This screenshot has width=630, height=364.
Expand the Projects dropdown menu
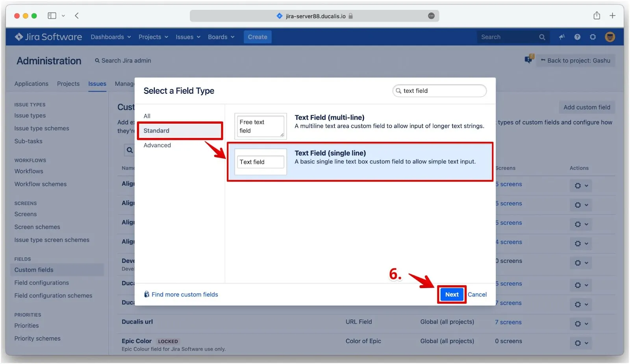(x=153, y=37)
